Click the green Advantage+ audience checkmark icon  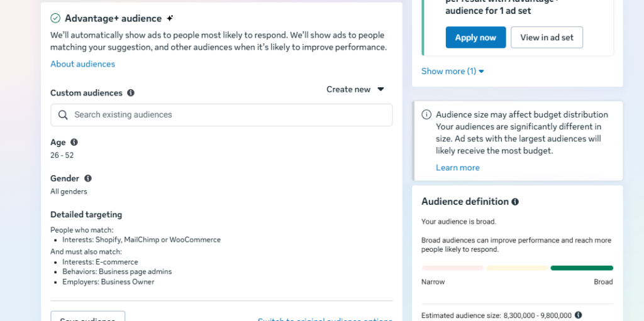pyautogui.click(x=55, y=18)
